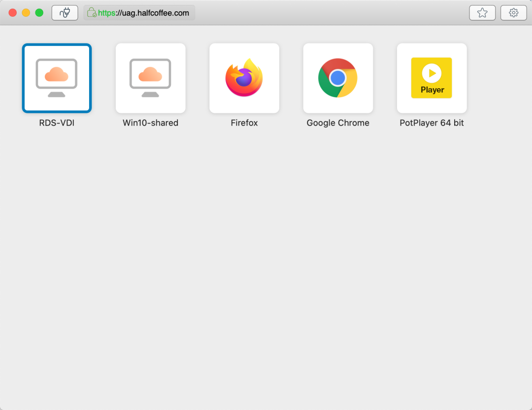Select the Win10-shared text label
Image resolution: width=532 pixels, height=410 pixels.
click(151, 123)
